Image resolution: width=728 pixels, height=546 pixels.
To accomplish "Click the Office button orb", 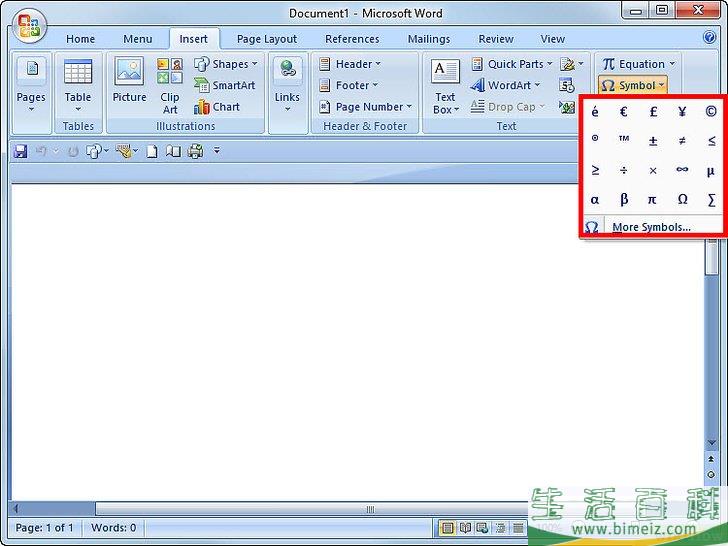I will 29,26.
